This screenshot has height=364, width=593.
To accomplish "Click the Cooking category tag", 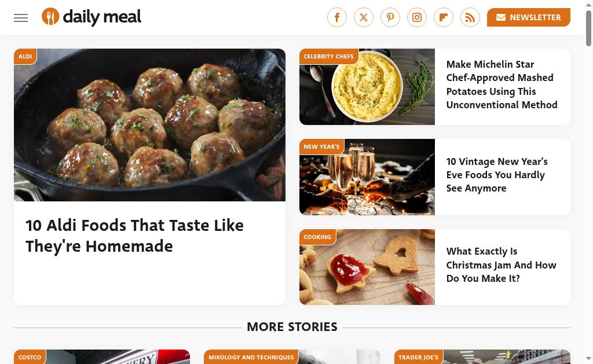I will coord(317,237).
